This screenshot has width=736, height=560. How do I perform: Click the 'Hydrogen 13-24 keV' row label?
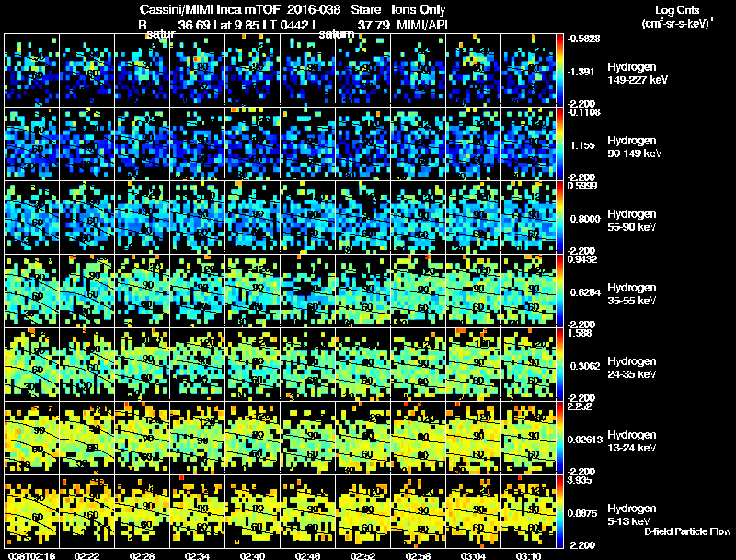pos(632,441)
